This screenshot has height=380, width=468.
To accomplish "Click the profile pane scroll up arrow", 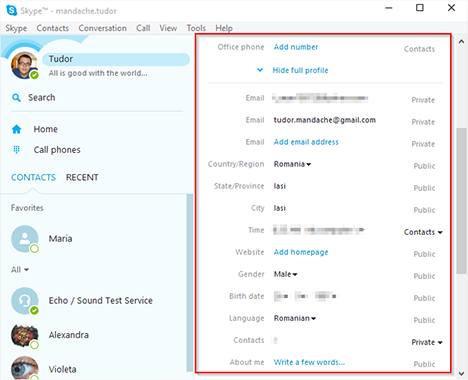I will point(461,42).
